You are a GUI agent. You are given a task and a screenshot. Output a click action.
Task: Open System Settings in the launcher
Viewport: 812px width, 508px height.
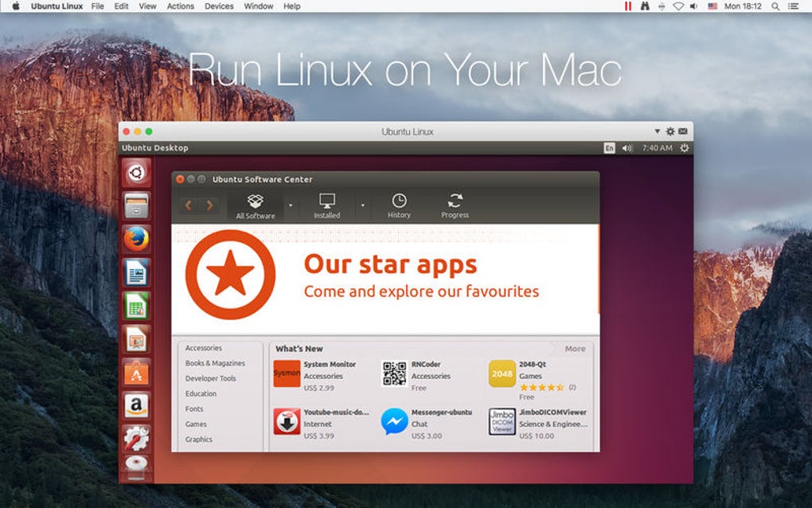136,439
